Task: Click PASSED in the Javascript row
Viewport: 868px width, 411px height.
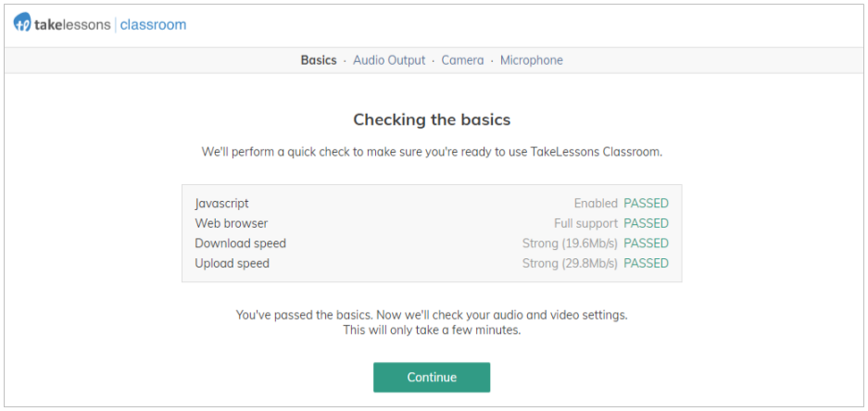Action: point(646,204)
